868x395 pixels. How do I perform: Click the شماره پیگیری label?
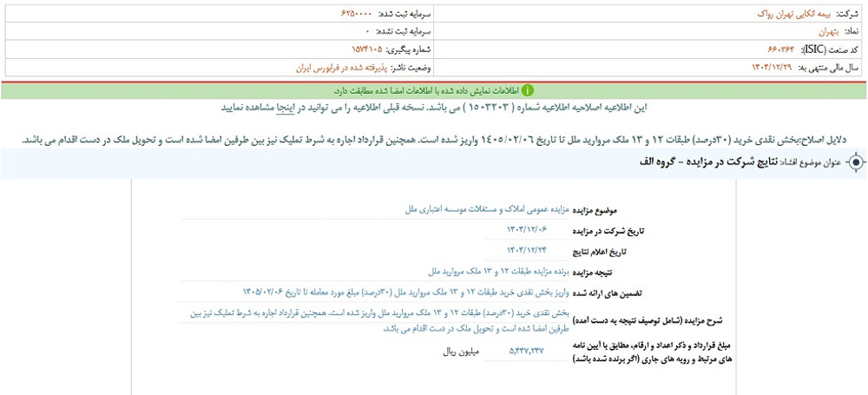[409, 49]
